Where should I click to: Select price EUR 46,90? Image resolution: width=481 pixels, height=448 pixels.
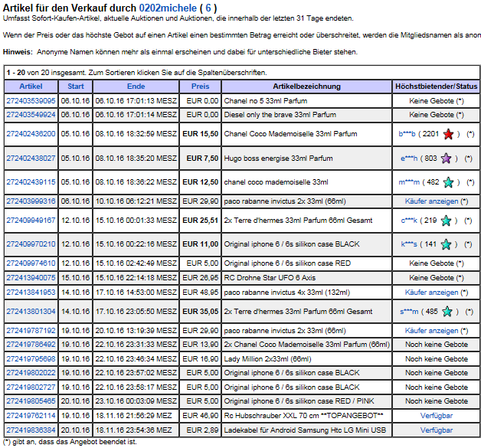tap(201, 416)
